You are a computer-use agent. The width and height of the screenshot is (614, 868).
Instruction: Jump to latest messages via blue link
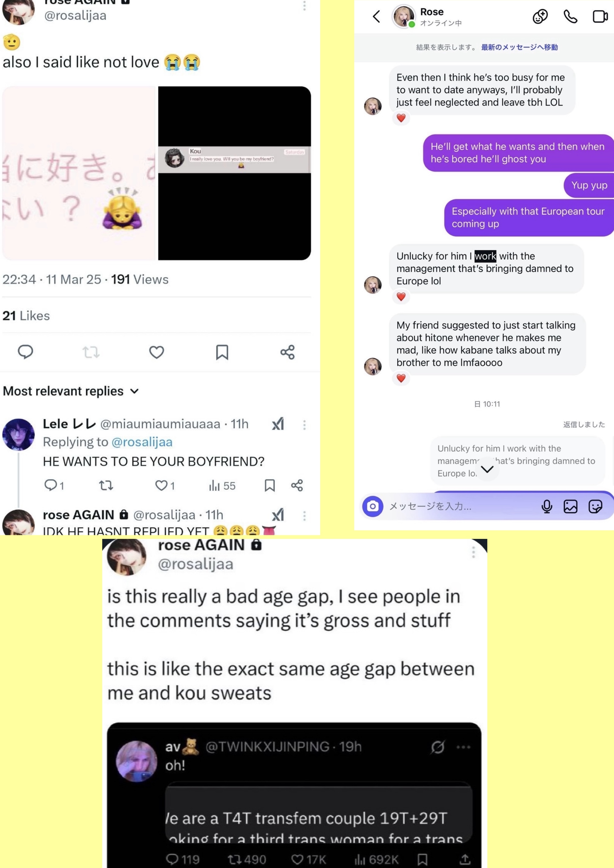[x=520, y=47]
